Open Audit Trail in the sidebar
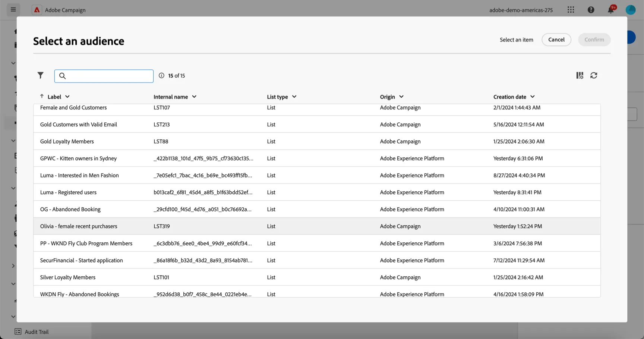This screenshot has height=339, width=644. (x=37, y=332)
